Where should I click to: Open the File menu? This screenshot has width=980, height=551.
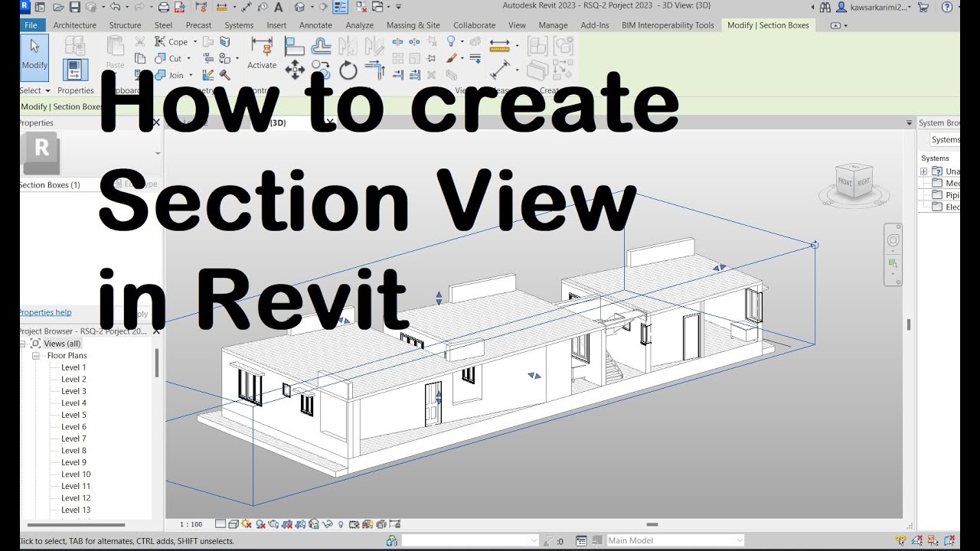tap(31, 25)
